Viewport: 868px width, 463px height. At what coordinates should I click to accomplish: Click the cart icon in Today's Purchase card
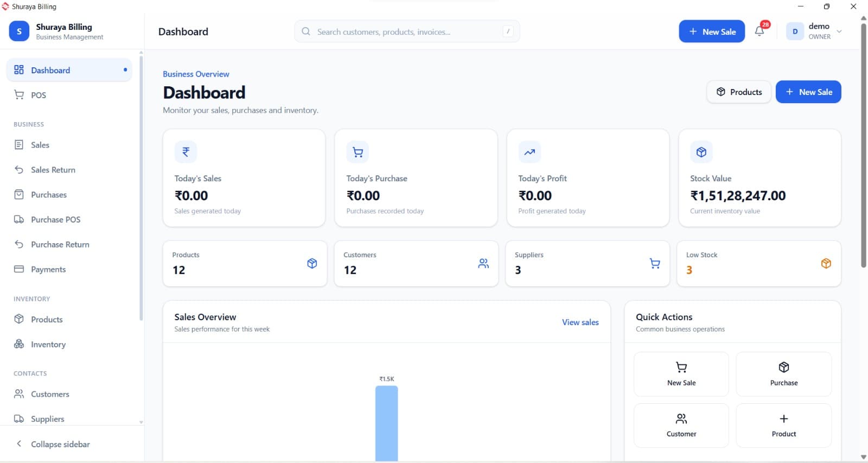tap(358, 152)
